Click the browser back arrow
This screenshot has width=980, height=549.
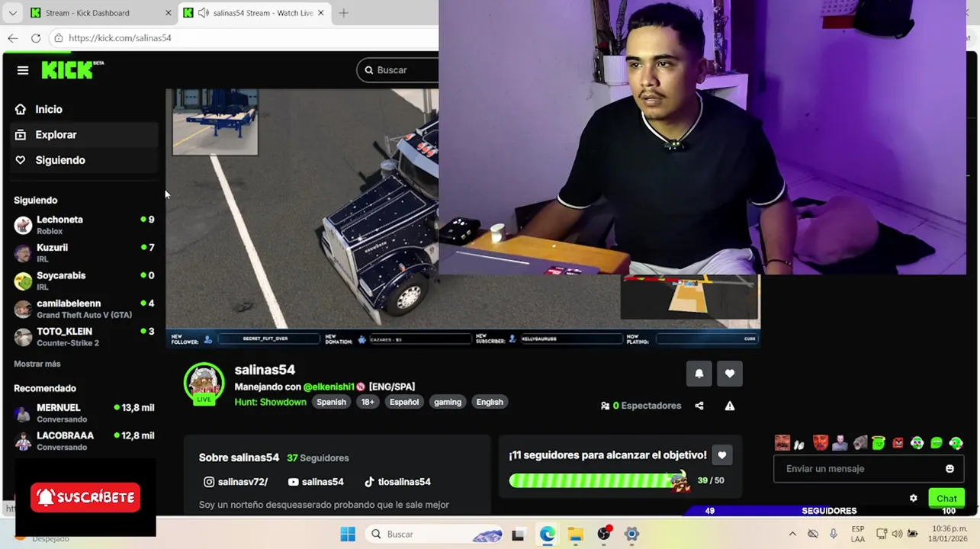point(12,38)
